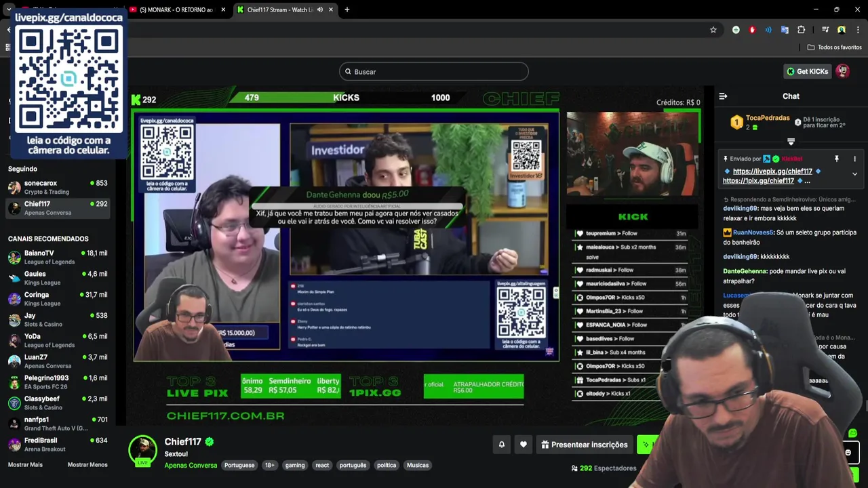
Task: Open the Chief117 channel avatar
Action: [142, 450]
